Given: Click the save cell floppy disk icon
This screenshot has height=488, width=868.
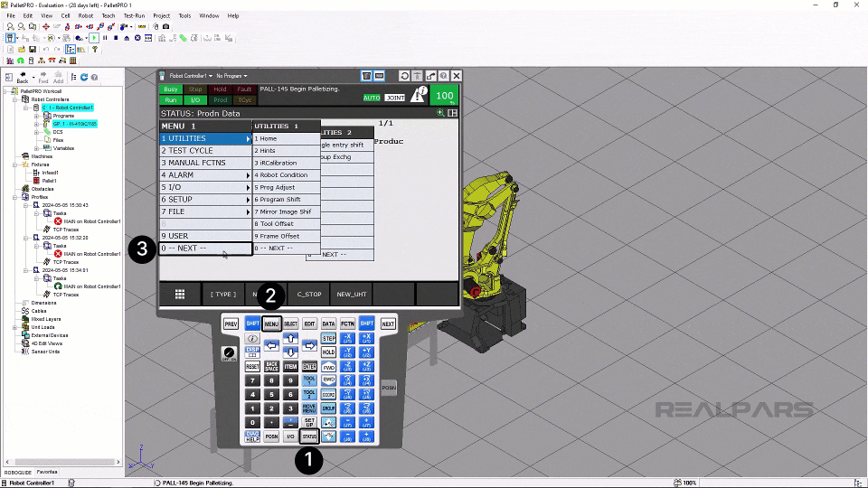Looking at the screenshot, I should [33, 49].
